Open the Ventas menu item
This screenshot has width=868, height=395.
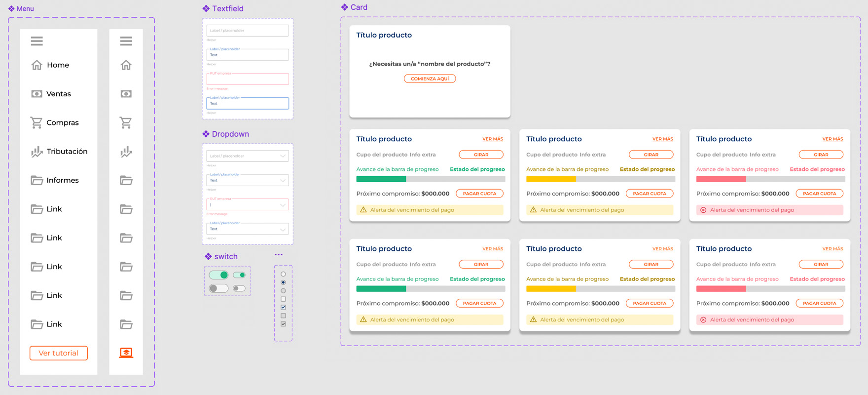point(51,94)
